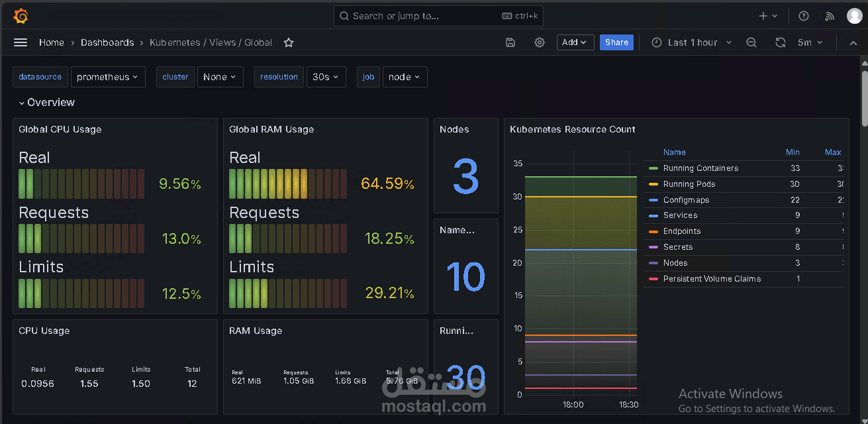Star this dashboard

288,42
